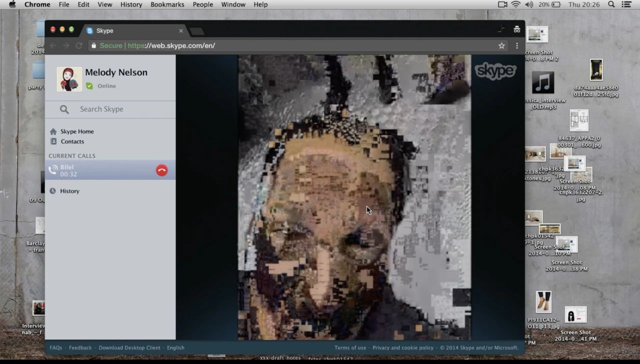Image resolution: width=640 pixels, height=364 pixels.
Task: Open the Privacy and cookie policy link
Action: tap(402, 347)
